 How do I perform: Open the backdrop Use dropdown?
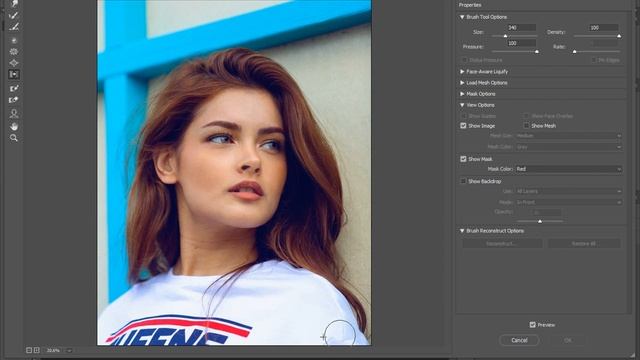click(x=569, y=191)
